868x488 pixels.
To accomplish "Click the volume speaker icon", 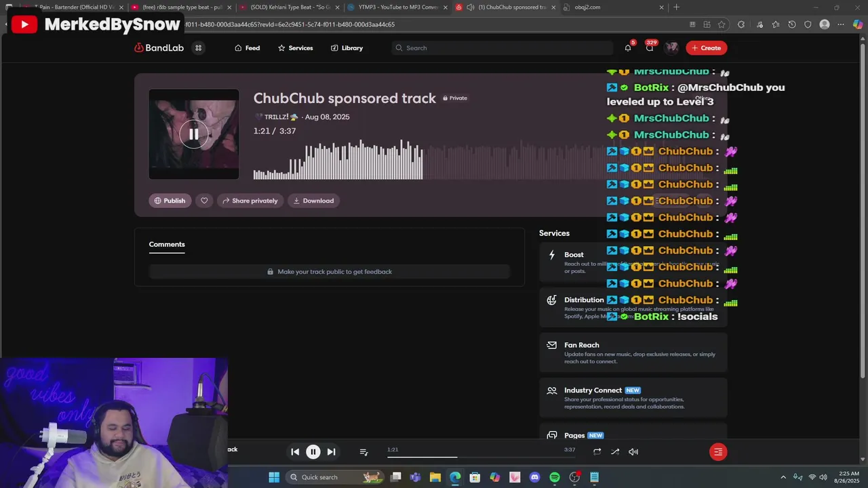I will (633, 451).
